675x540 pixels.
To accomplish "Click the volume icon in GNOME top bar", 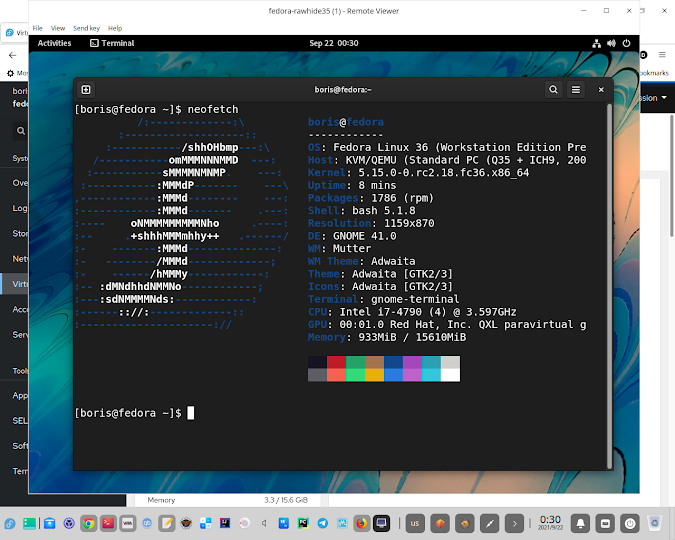I will click(x=611, y=43).
